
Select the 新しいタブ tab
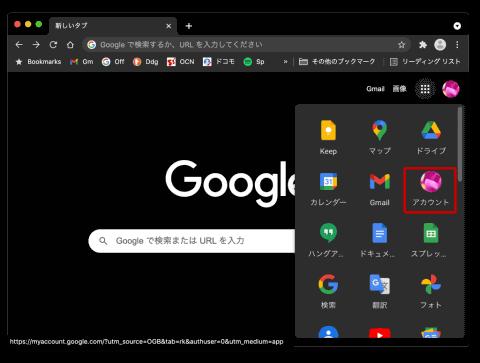pos(113,26)
